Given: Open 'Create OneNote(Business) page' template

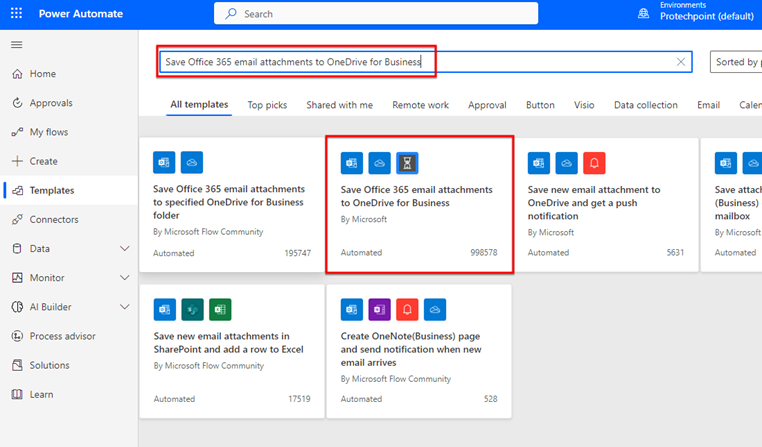Looking at the screenshot, I should [x=419, y=351].
